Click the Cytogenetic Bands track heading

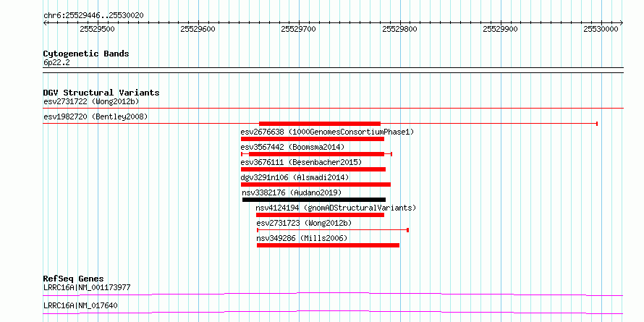(86, 54)
